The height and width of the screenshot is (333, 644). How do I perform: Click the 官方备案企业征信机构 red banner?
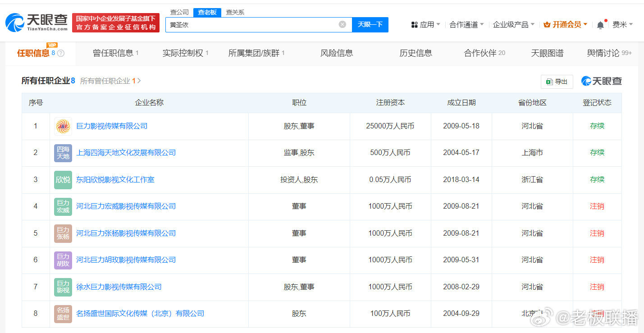pyautogui.click(x=116, y=23)
